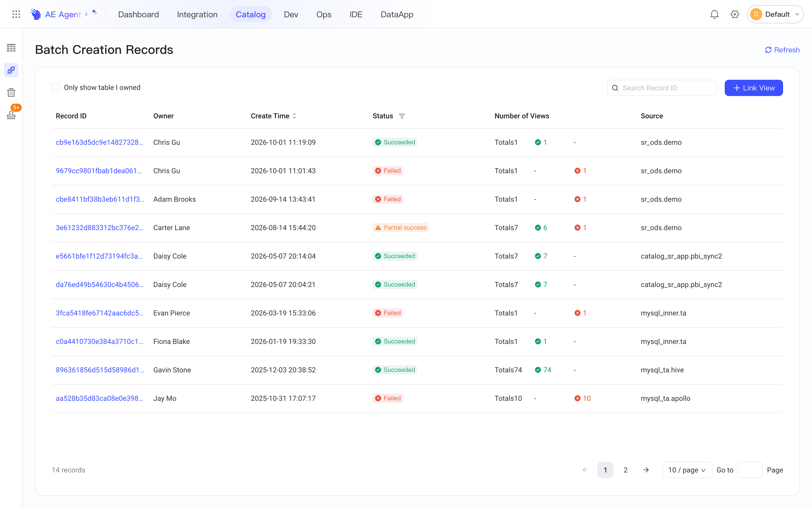Open the notifications bell
Screen dimensions: 812x508
[714, 14]
